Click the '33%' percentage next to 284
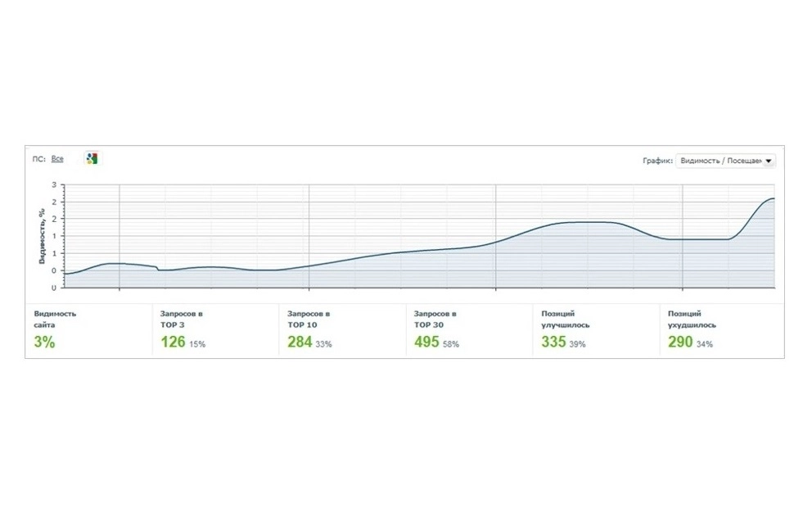This screenshot has height=508, width=812. pyautogui.click(x=323, y=344)
